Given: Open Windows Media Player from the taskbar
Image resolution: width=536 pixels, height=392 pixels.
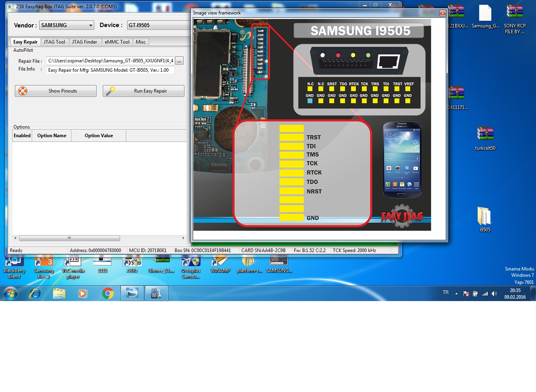Looking at the screenshot, I should pyautogui.click(x=83, y=293).
